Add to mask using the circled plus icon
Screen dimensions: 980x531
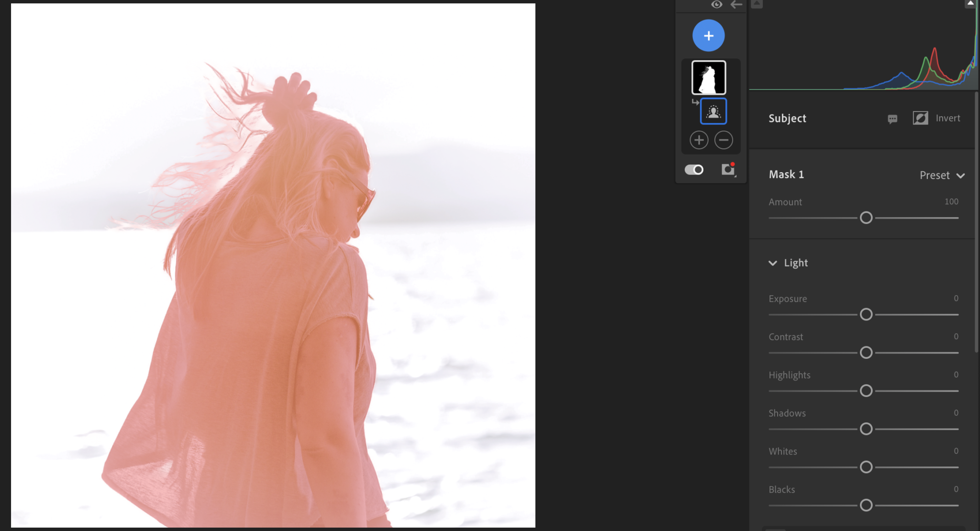699,140
